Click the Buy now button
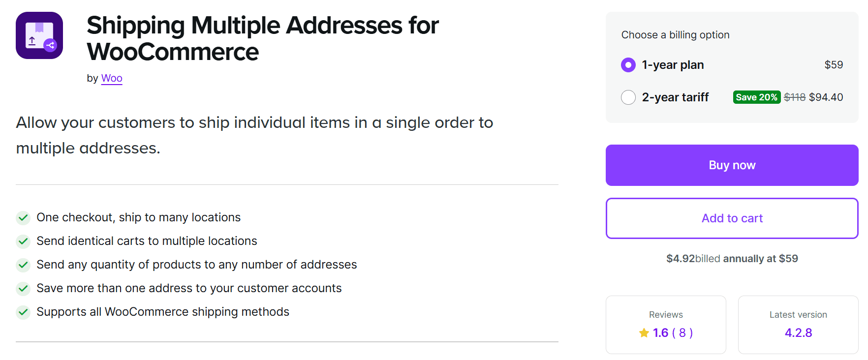The height and width of the screenshot is (360, 868). point(732,165)
